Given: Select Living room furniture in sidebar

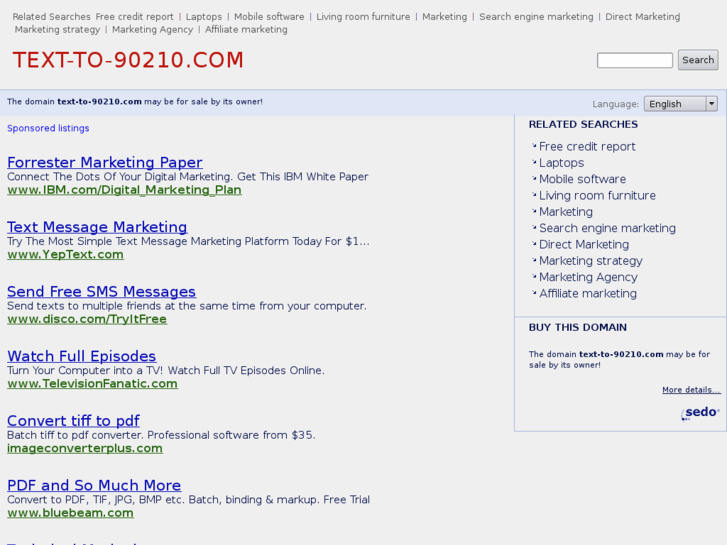Looking at the screenshot, I should (597, 195).
